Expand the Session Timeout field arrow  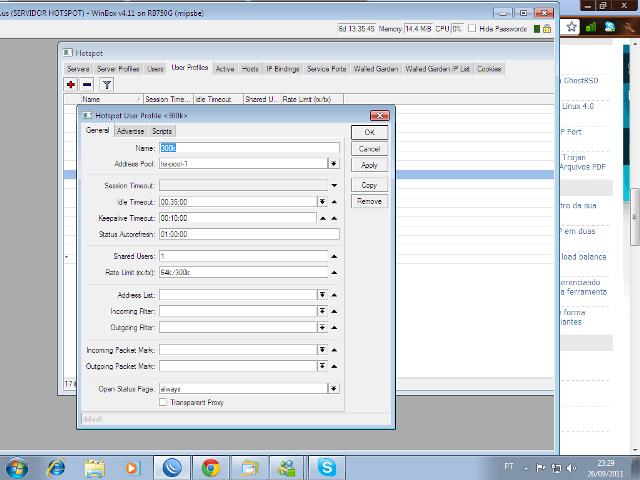tap(333, 185)
